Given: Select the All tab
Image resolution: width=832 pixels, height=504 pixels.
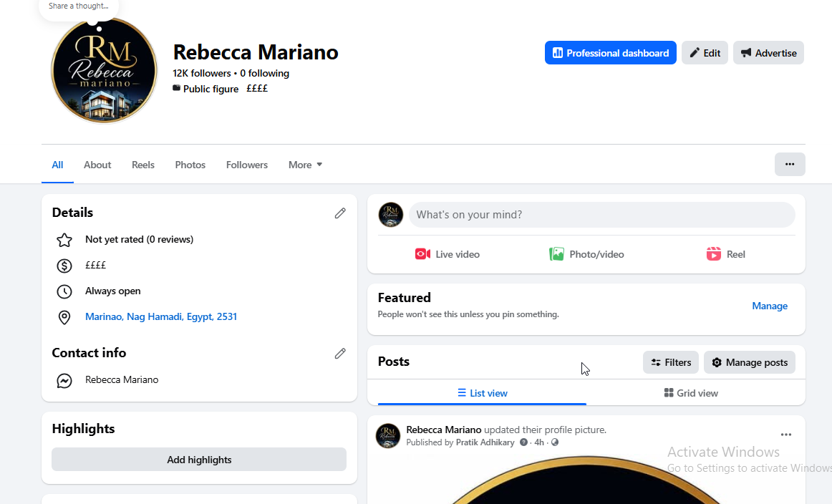Looking at the screenshot, I should pos(57,165).
